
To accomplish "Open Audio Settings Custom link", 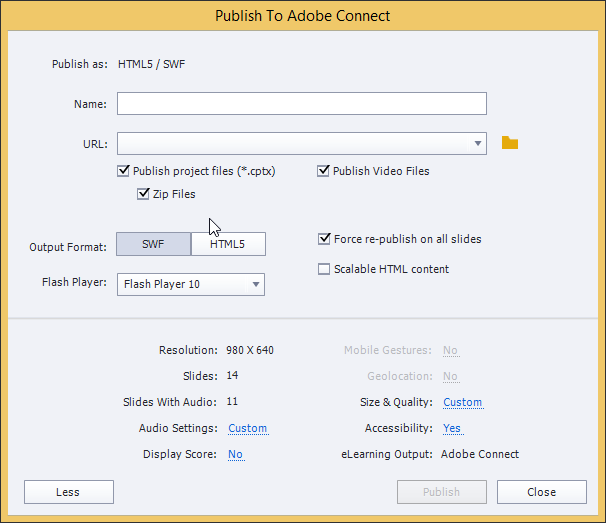I will click(248, 428).
